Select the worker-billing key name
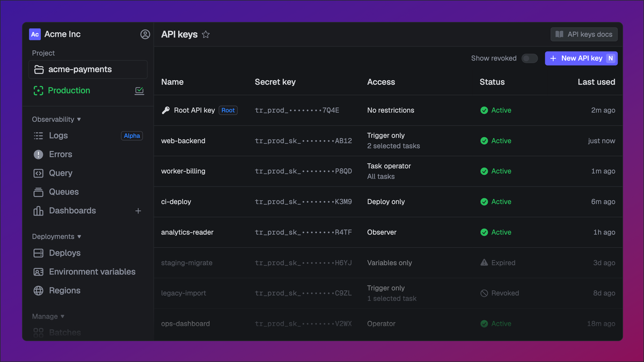The width and height of the screenshot is (644, 362). click(x=183, y=172)
